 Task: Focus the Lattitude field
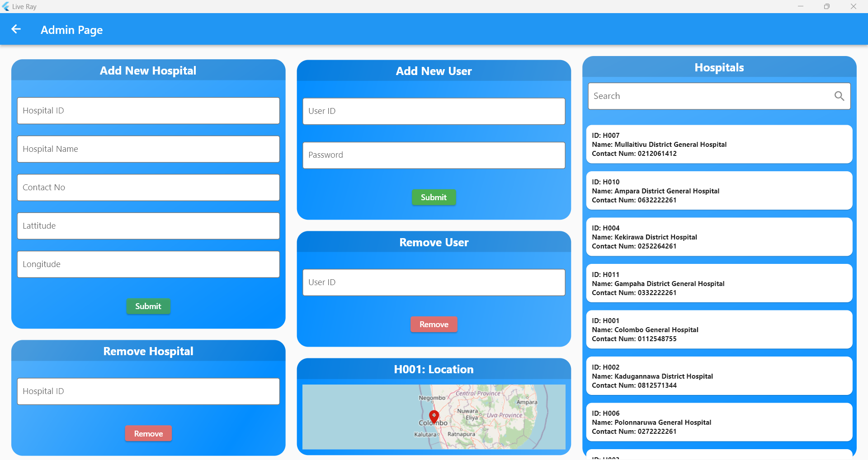(148, 226)
